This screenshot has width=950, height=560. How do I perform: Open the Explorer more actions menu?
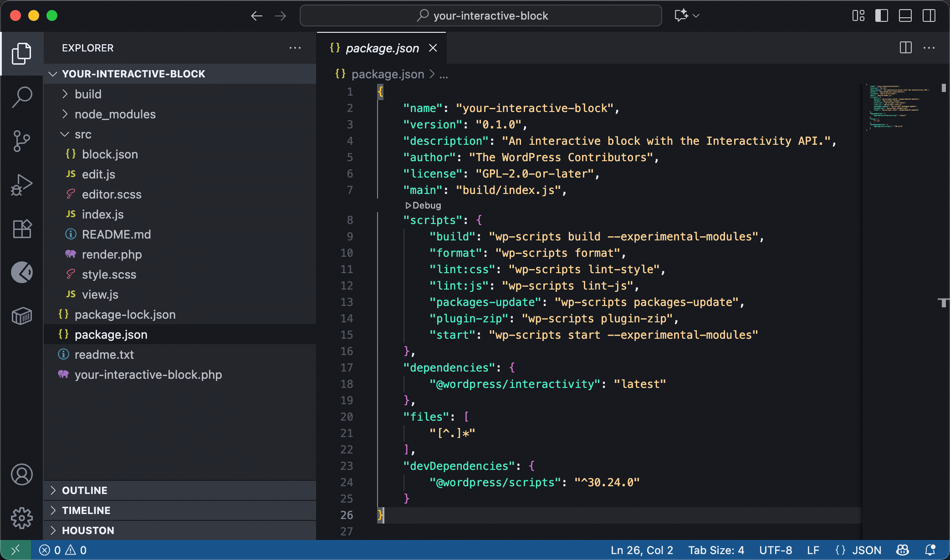tap(296, 48)
